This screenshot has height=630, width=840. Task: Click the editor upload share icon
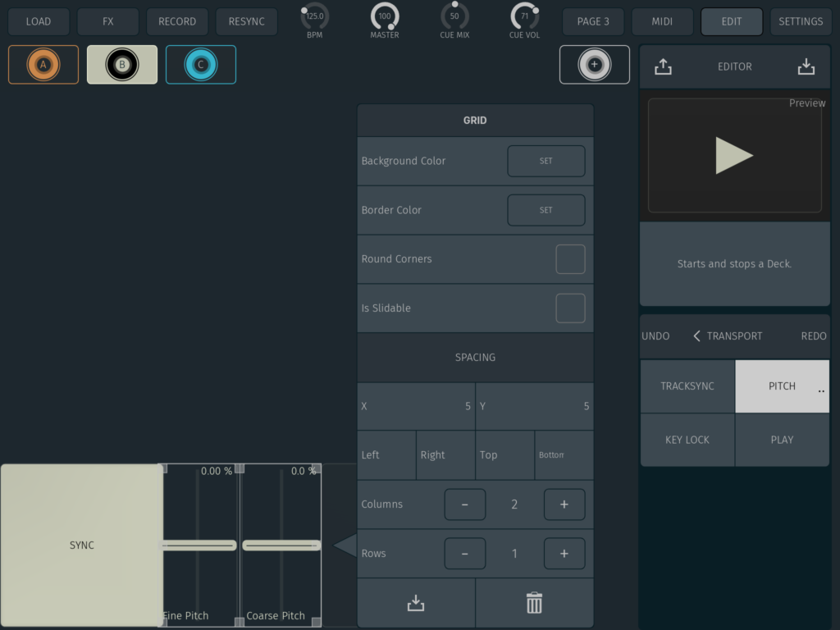pos(663,67)
